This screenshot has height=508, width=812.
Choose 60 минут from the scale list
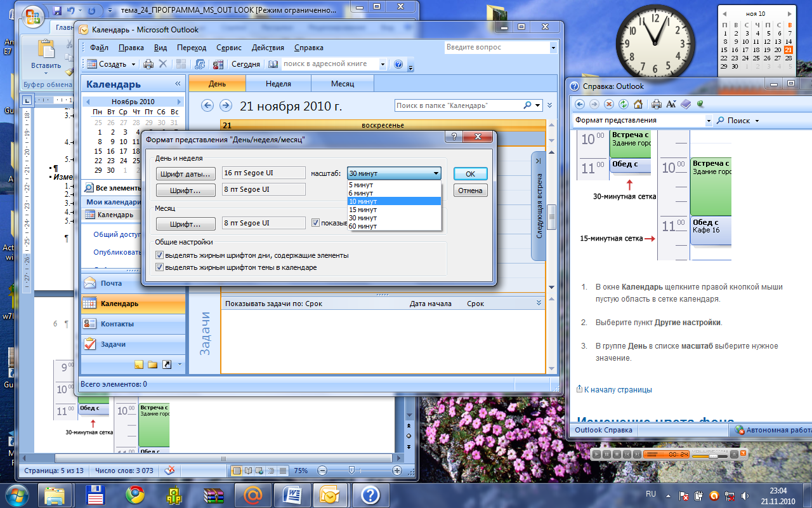(x=394, y=225)
